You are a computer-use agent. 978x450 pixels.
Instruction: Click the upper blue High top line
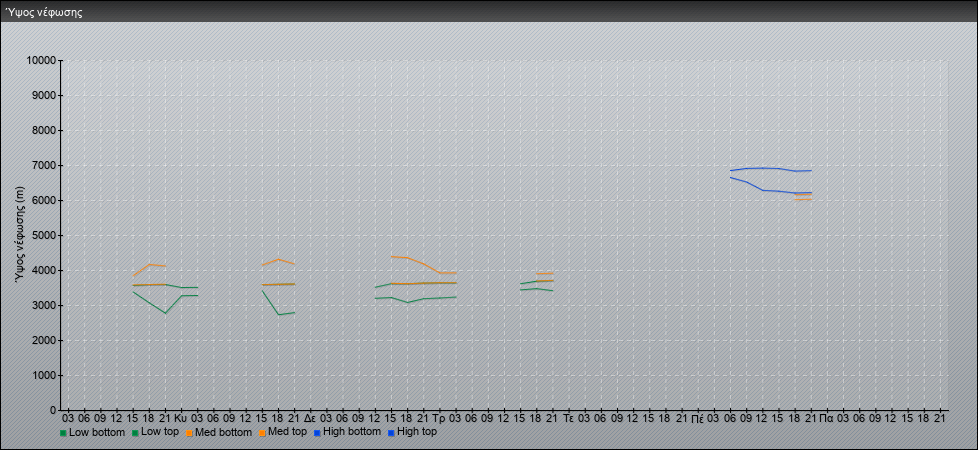coord(770,169)
